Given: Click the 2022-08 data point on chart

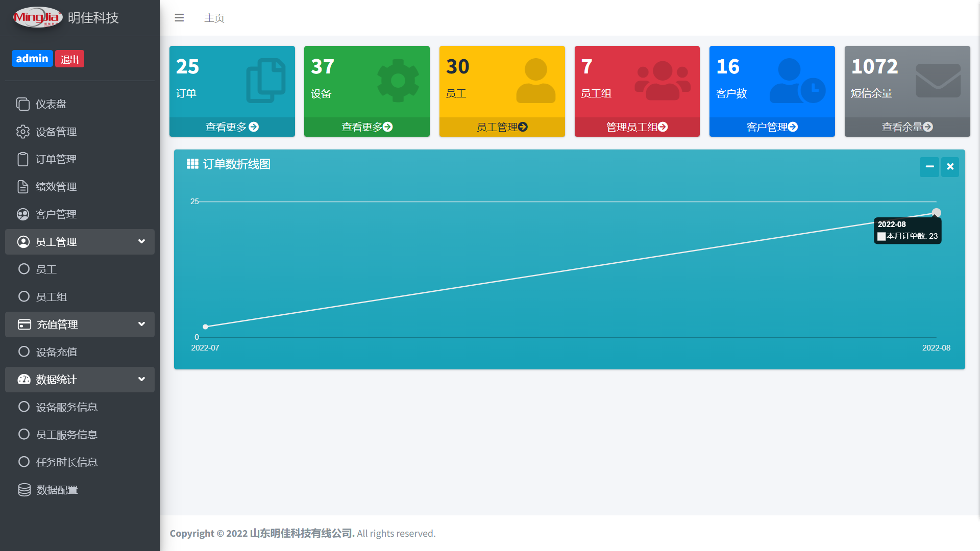Looking at the screenshot, I should pyautogui.click(x=936, y=213).
